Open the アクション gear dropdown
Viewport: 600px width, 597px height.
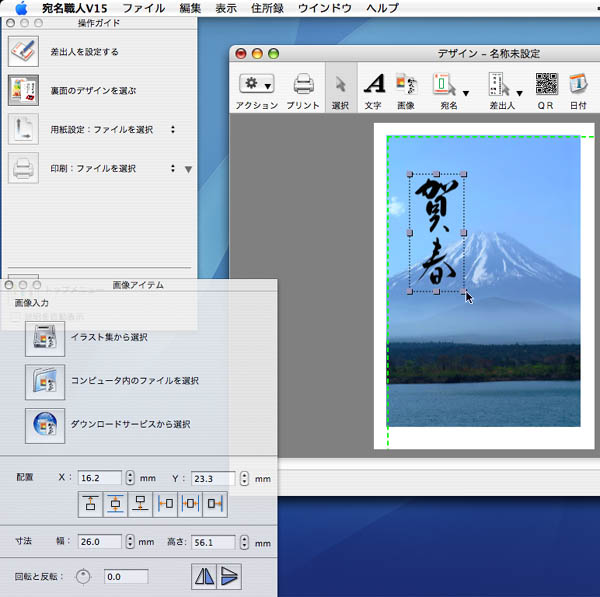(x=256, y=84)
